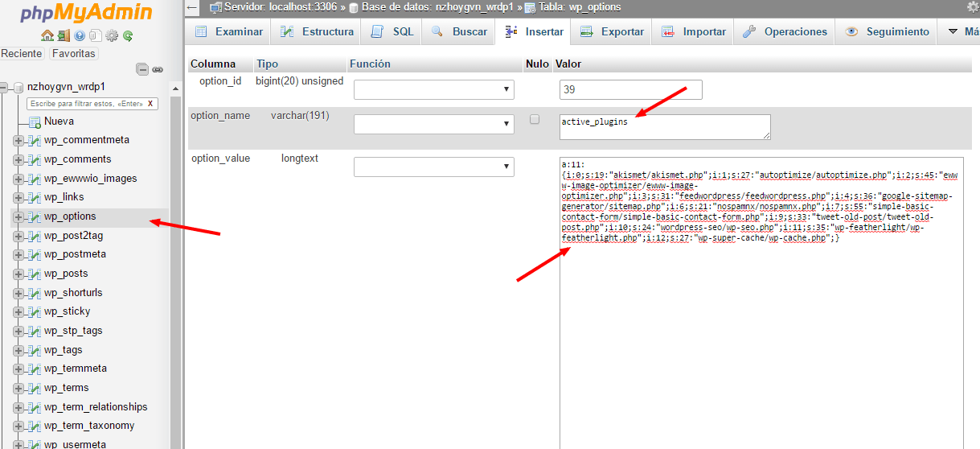Go to phpMyAdmin home via house icon
Viewport: 980px width, 449px height.
(47, 35)
